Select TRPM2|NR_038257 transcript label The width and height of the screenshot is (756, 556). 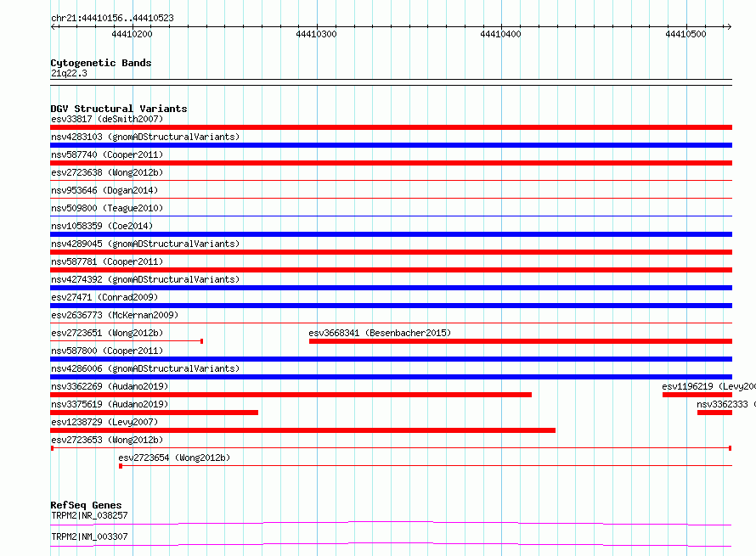89,515
